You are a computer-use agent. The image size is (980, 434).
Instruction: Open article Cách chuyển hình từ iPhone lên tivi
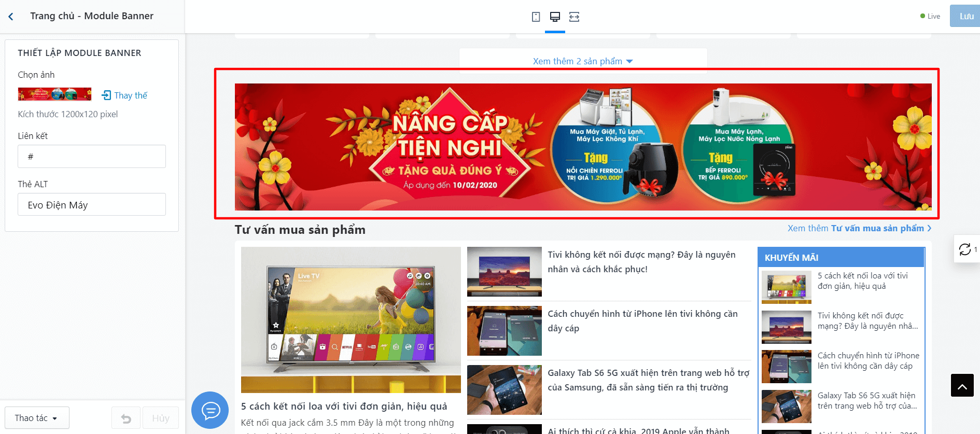click(x=642, y=321)
